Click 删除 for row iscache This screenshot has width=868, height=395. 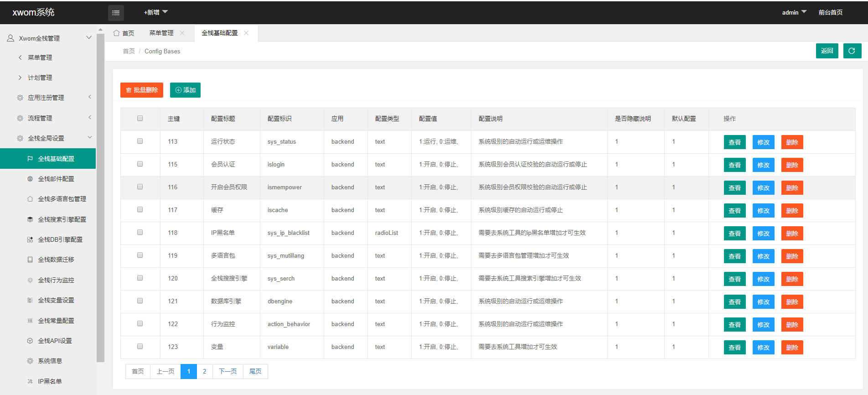click(x=792, y=211)
